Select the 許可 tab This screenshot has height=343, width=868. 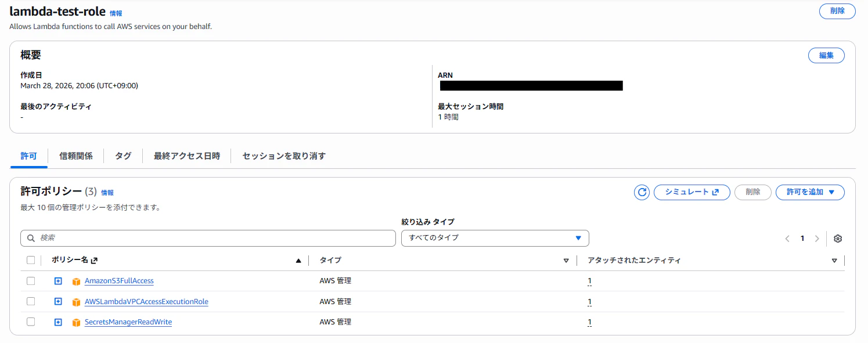(x=28, y=156)
